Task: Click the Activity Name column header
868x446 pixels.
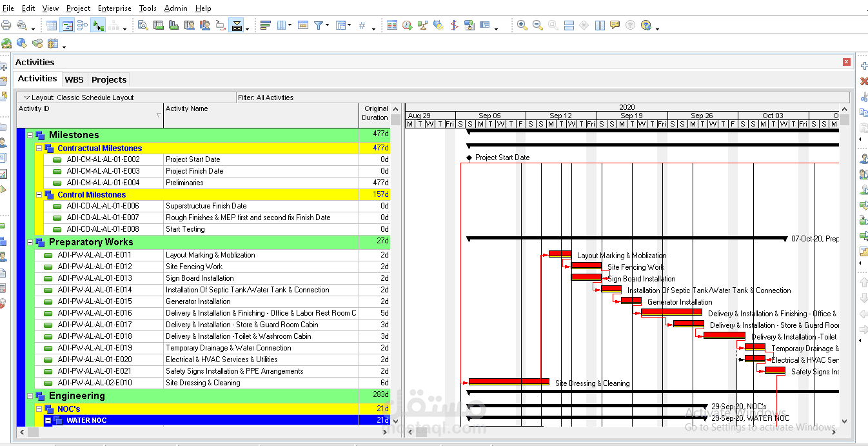Action: click(261, 115)
